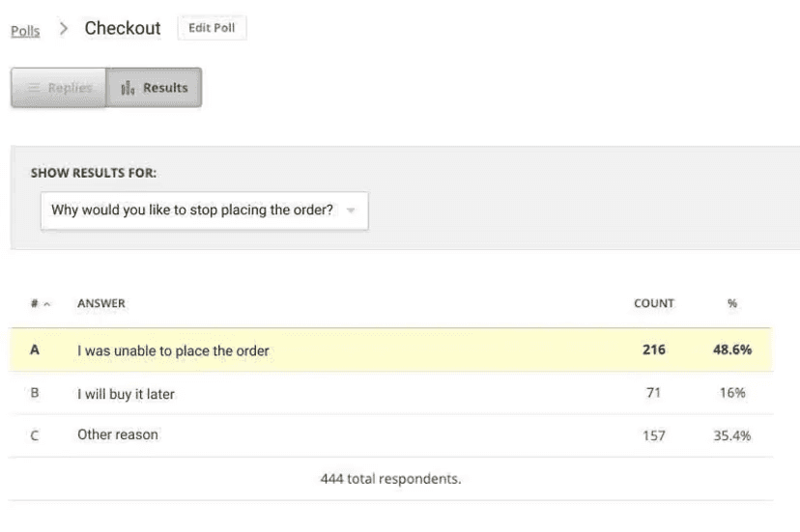Click the Checkout poll title
The height and width of the screenshot is (532, 800).
tap(123, 28)
